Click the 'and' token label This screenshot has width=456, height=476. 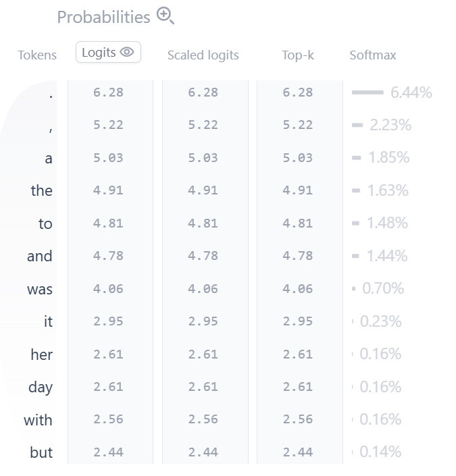point(40,256)
